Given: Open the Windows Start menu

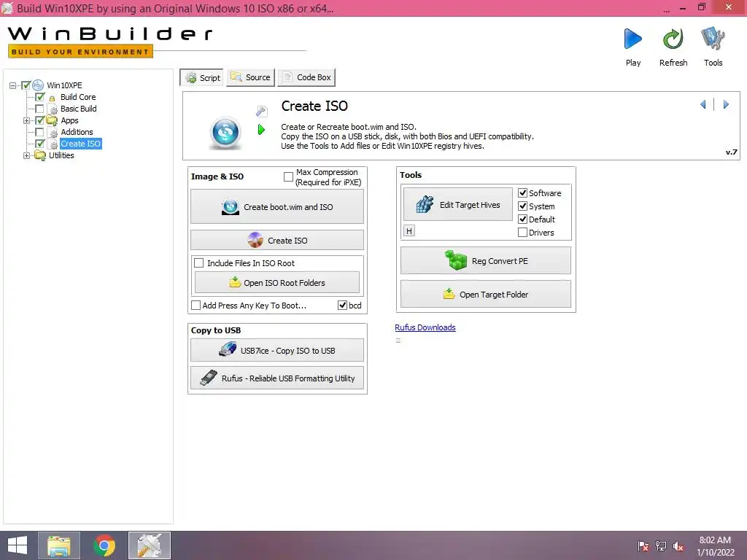Looking at the screenshot, I should [x=18, y=545].
